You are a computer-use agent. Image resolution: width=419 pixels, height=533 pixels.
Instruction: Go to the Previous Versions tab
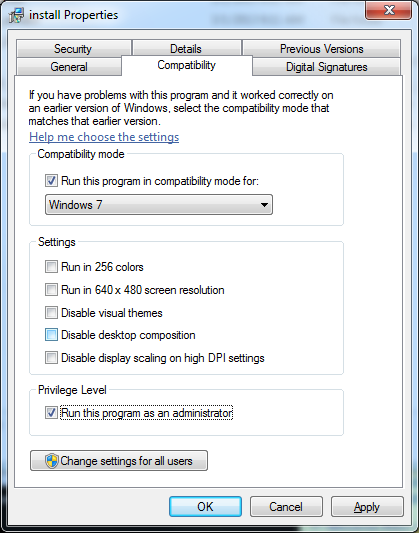point(321,49)
